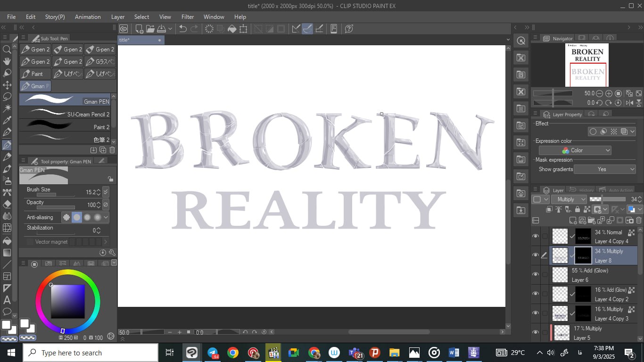The image size is (644, 362).
Task: Select the Lasso selection tool
Action: (x=7, y=97)
